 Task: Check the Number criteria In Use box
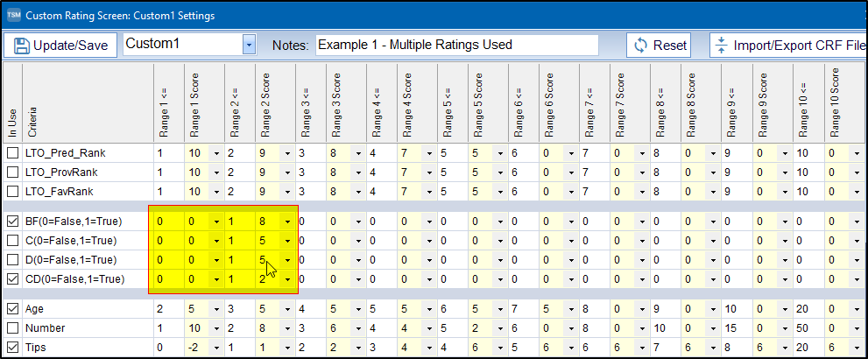12,328
